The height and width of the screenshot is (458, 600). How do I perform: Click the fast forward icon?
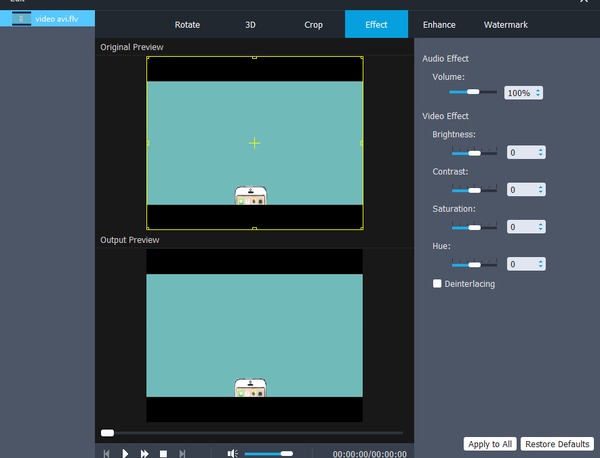(x=144, y=453)
